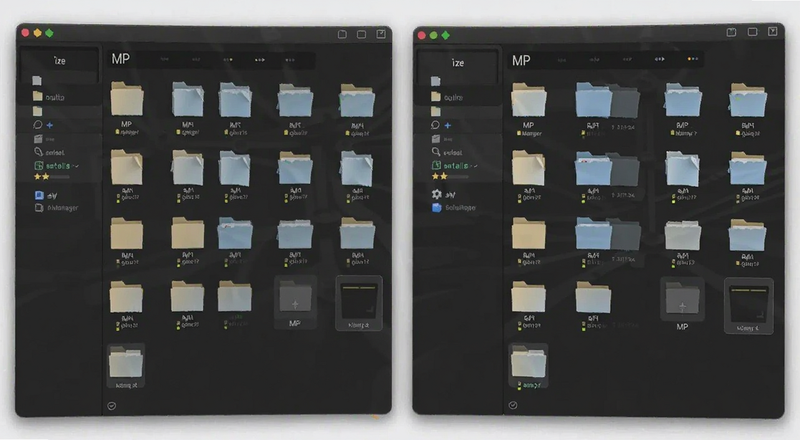Click the box-with-arrow title bar icon, right window
This screenshot has height=440, width=800.
[x=772, y=32]
